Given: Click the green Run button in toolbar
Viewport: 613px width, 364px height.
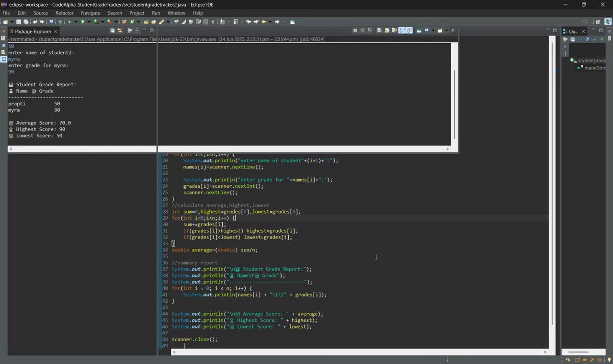Looking at the screenshot, I should [x=82, y=22].
